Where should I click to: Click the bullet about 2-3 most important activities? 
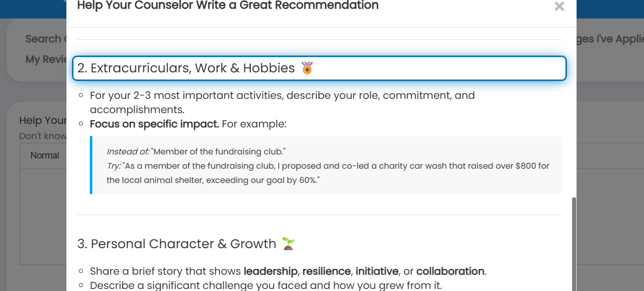point(282,102)
